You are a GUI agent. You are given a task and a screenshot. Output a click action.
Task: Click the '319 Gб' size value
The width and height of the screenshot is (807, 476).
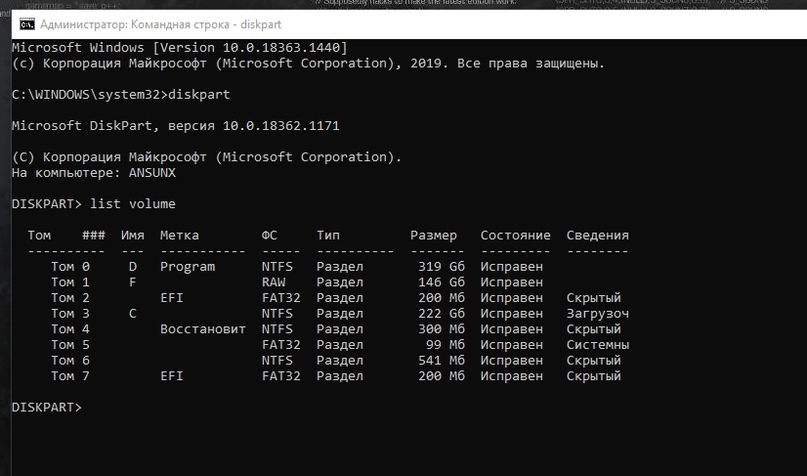442,267
